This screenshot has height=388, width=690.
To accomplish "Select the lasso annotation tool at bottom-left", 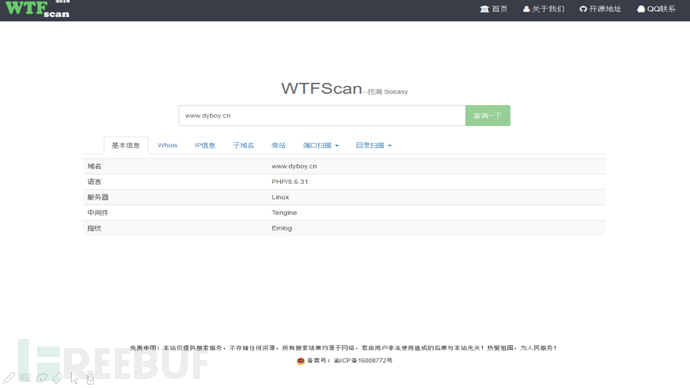I will (x=41, y=378).
